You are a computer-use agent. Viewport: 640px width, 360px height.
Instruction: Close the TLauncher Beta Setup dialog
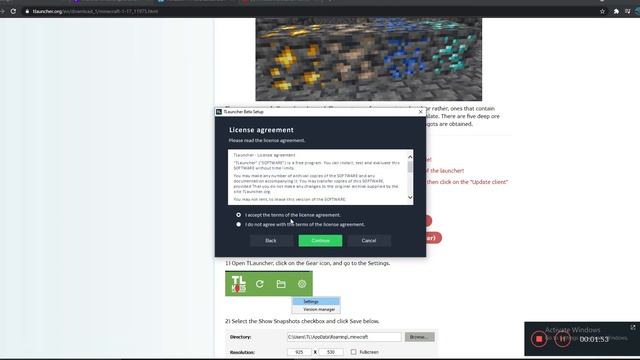click(x=421, y=111)
